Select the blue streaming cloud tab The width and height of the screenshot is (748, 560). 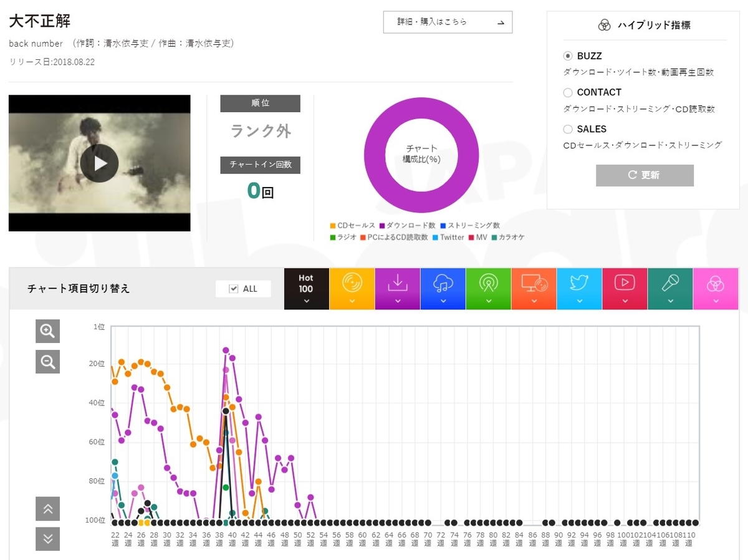coord(443,289)
